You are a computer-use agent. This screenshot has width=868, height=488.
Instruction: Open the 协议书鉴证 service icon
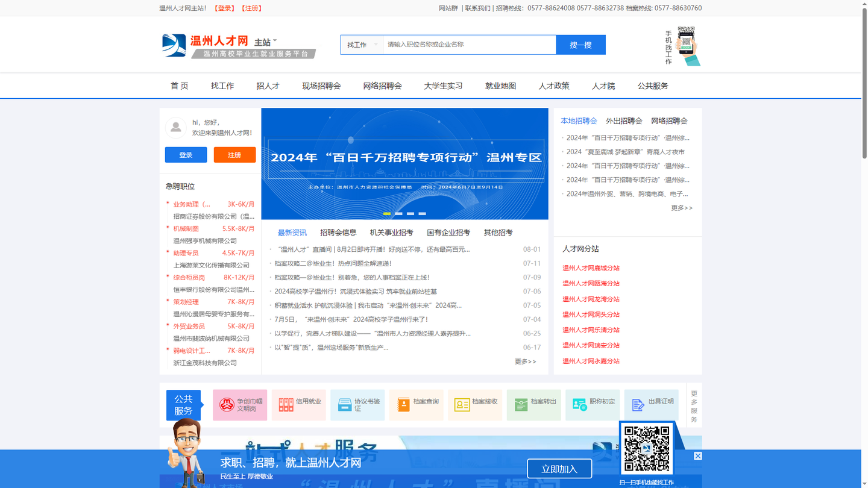pyautogui.click(x=357, y=405)
